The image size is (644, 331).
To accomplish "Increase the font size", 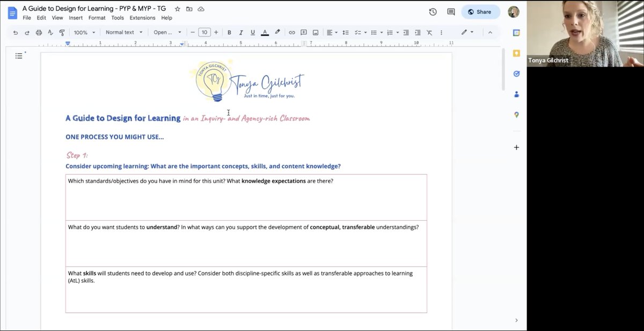I will point(216,32).
